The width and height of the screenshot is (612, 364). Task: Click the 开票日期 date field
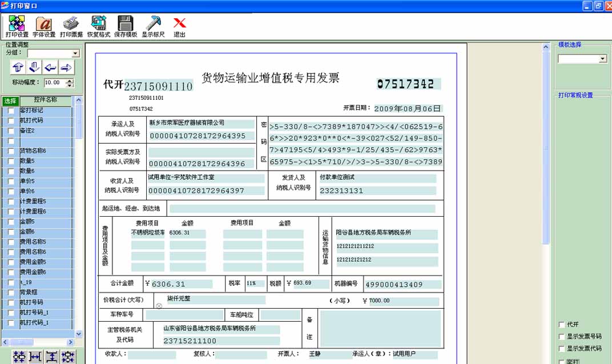coord(408,108)
